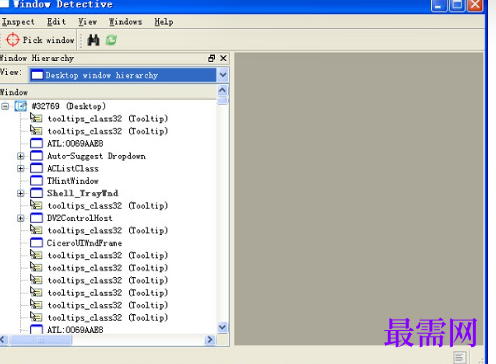
Task: Click the tree's horizontal scroll right arrow
Action: [210, 340]
